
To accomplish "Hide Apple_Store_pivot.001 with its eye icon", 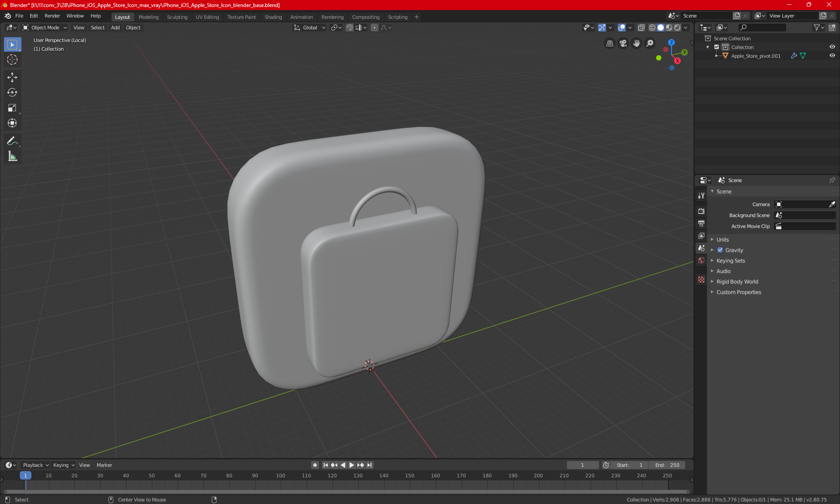I will (x=832, y=56).
